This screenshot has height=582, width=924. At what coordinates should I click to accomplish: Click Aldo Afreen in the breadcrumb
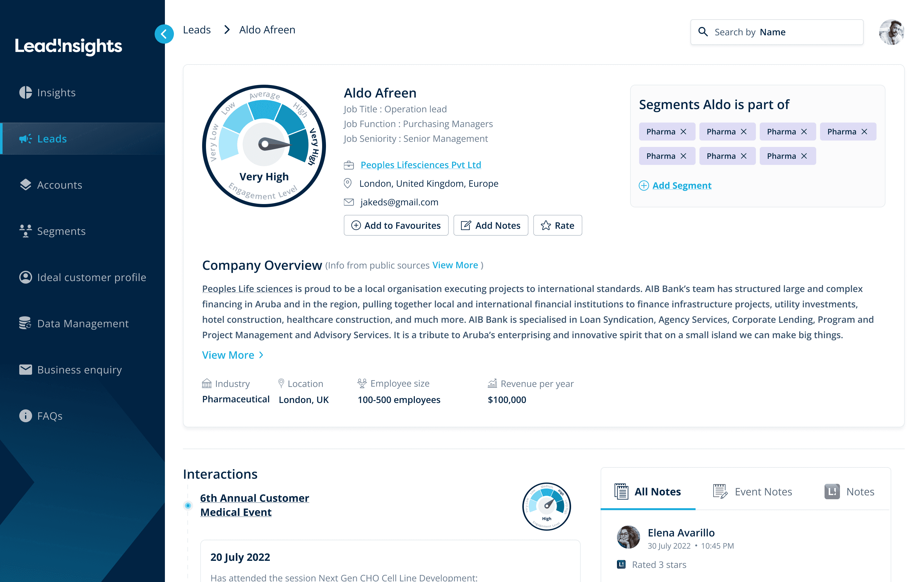pyautogui.click(x=268, y=30)
